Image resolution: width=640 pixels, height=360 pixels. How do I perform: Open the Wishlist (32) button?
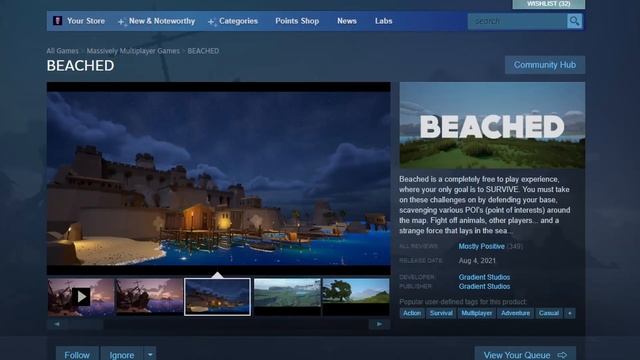tap(548, 4)
